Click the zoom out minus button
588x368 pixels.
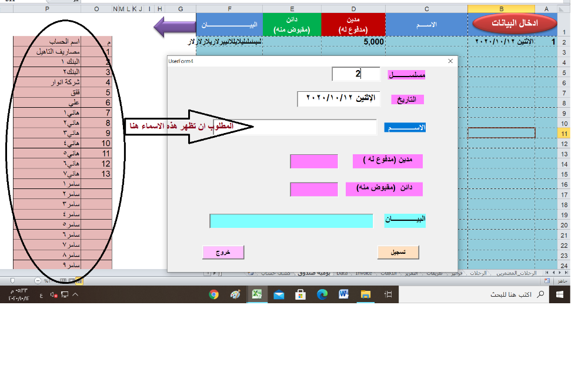pyautogui.click(x=38, y=281)
